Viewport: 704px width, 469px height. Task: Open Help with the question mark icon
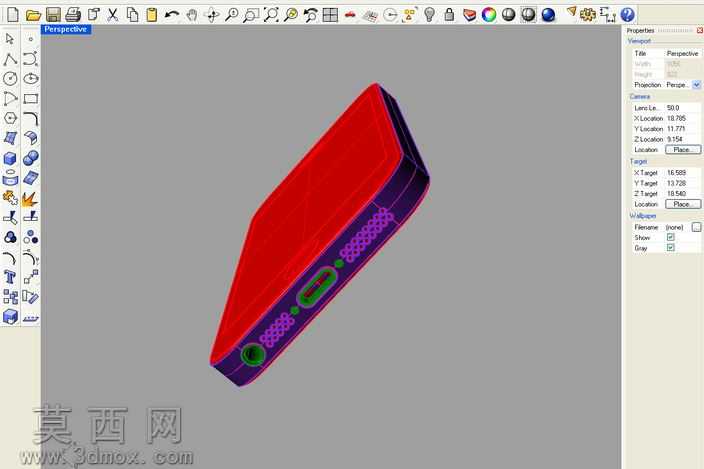[x=627, y=15]
